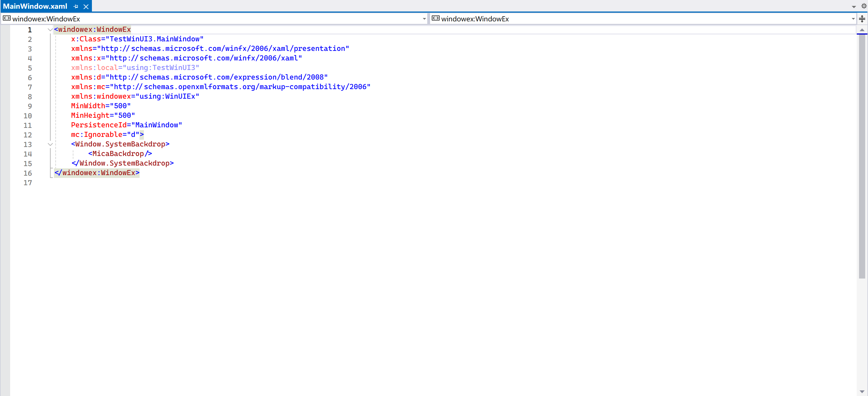Viewport: 868px width, 396px height.
Task: Open the left windowex:WindowEx element dropdown
Action: (424, 19)
